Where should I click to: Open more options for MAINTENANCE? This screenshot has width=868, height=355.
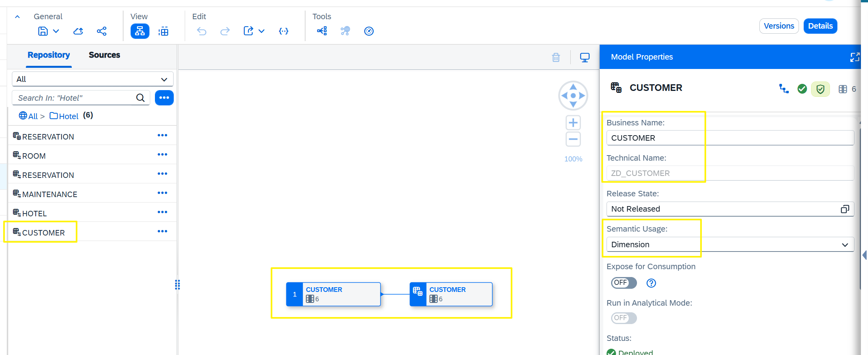(162, 193)
